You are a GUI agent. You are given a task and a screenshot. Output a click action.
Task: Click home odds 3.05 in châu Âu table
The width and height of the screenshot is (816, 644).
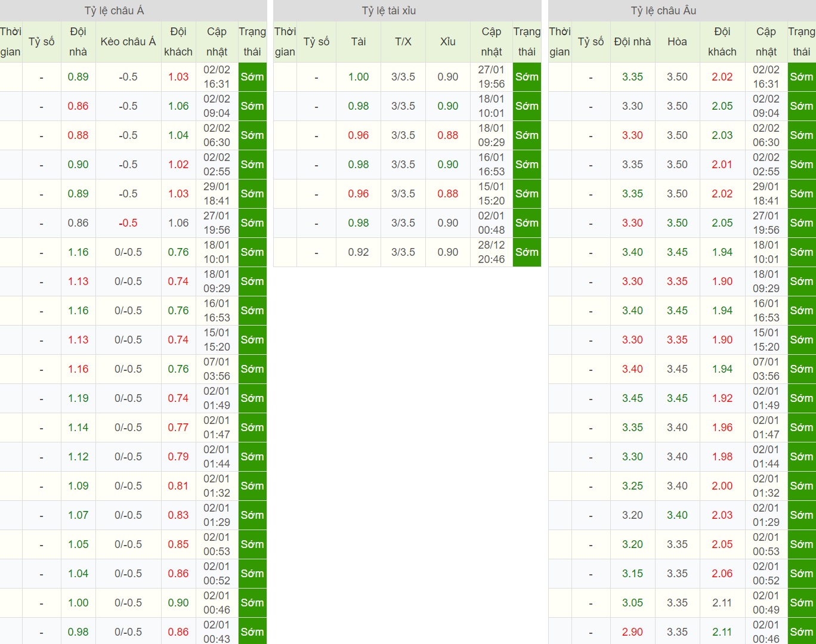[632, 603]
